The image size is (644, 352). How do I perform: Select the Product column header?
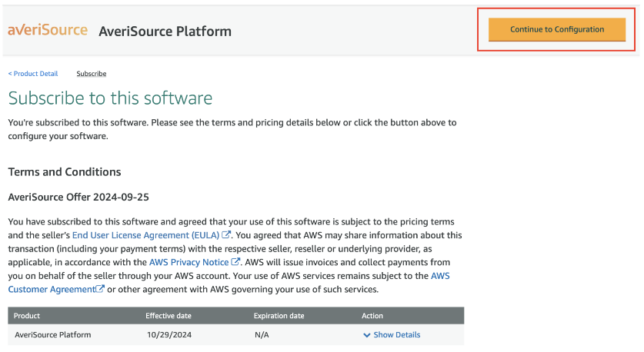pos(27,315)
